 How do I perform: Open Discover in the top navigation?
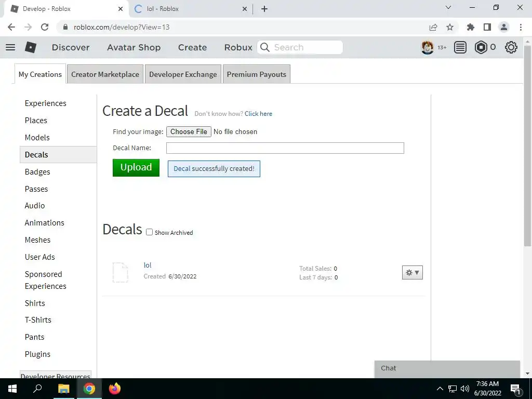point(71,47)
